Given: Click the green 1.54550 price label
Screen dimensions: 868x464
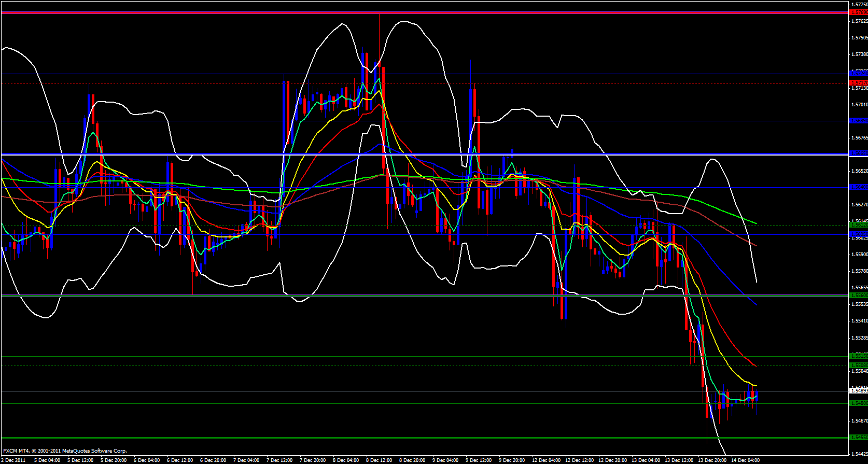Looking at the screenshot, I should click(858, 438).
